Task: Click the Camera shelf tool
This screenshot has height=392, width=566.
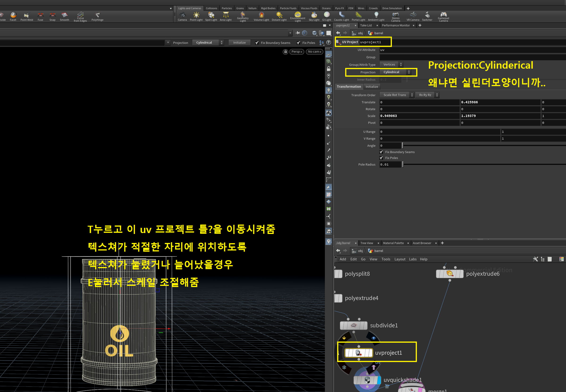Action: point(182,16)
